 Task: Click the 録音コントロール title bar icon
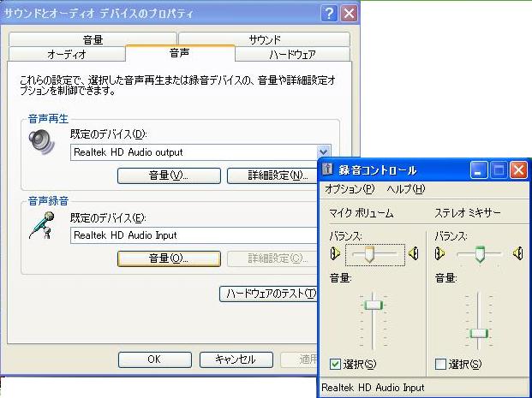tap(327, 169)
